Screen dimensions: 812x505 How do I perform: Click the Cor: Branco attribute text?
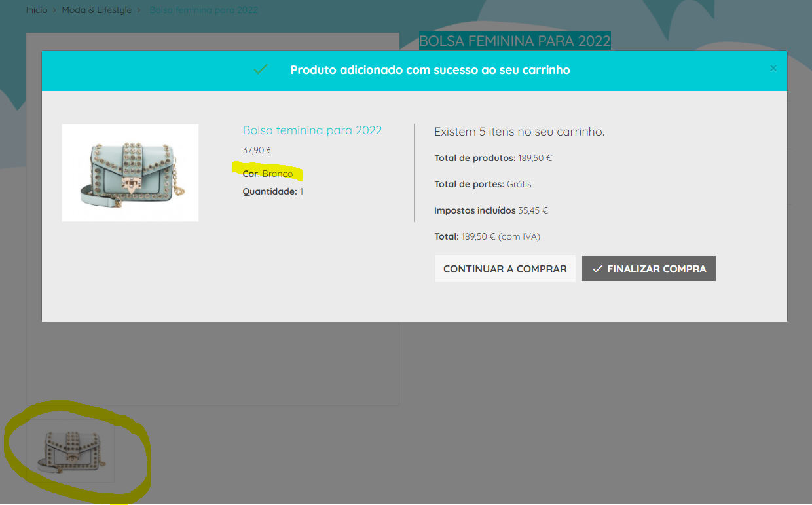tap(268, 174)
